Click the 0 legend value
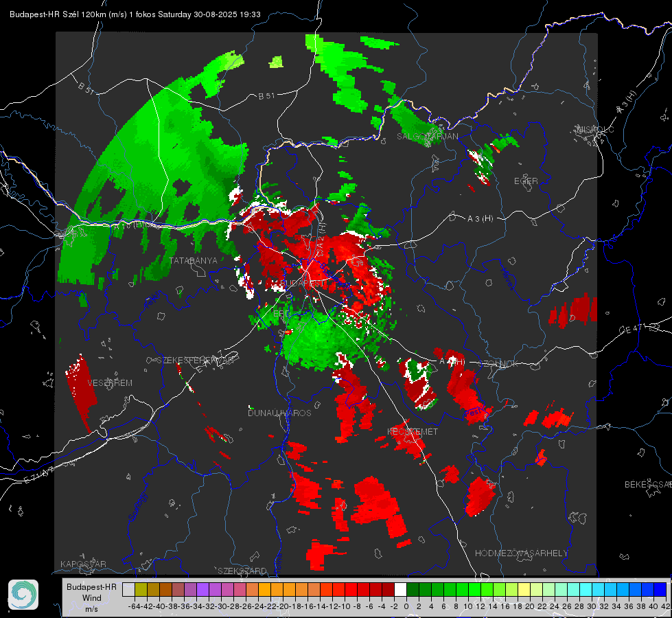The width and height of the screenshot is (672, 618). pyautogui.click(x=406, y=606)
